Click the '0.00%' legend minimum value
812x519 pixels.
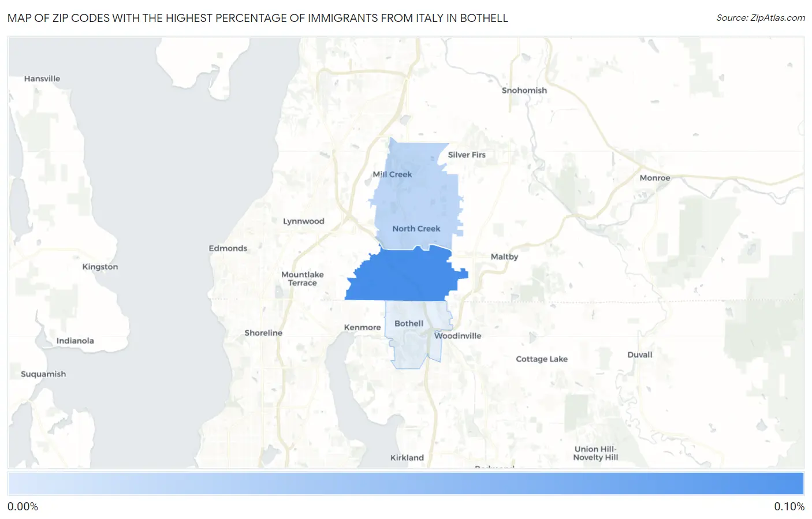23,507
